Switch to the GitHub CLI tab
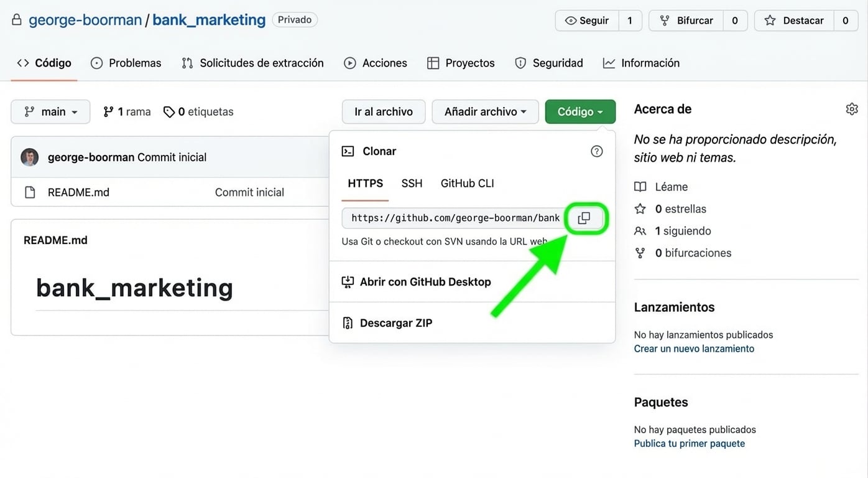Viewport: 868px width, 478px height. 468,184
